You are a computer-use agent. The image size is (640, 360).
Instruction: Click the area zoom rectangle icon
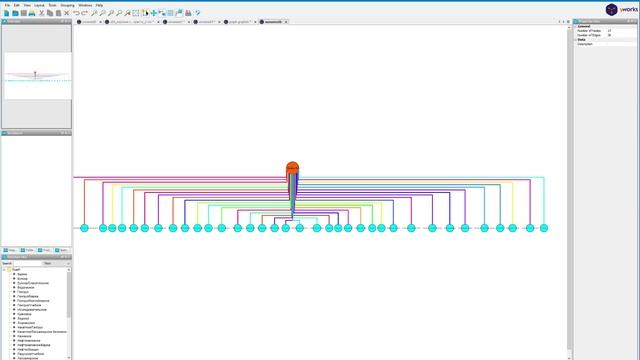136,13
